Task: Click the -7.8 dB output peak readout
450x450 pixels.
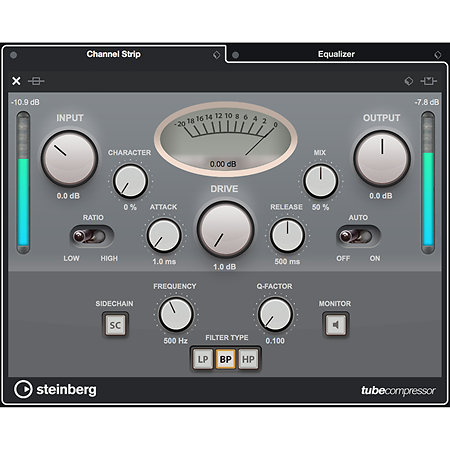Action: point(427,102)
